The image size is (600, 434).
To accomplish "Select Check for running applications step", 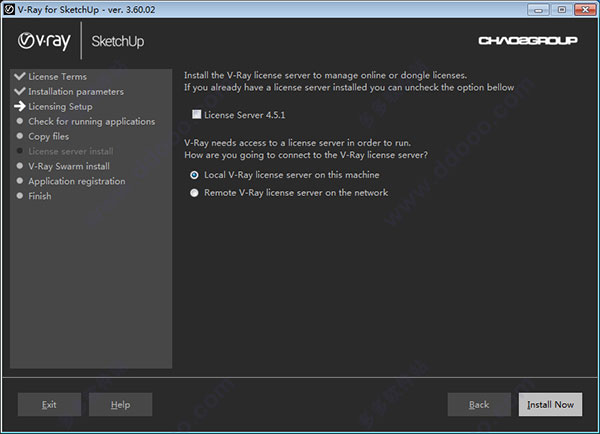I will (92, 121).
